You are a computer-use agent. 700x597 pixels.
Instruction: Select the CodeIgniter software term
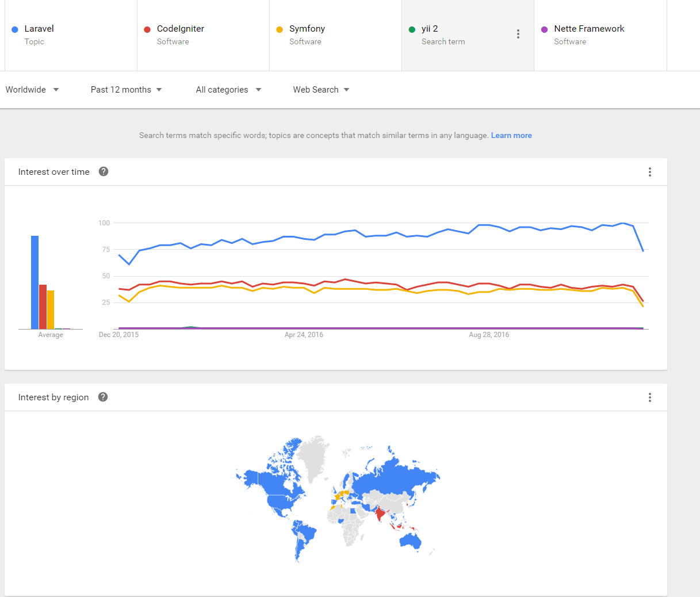(x=203, y=35)
